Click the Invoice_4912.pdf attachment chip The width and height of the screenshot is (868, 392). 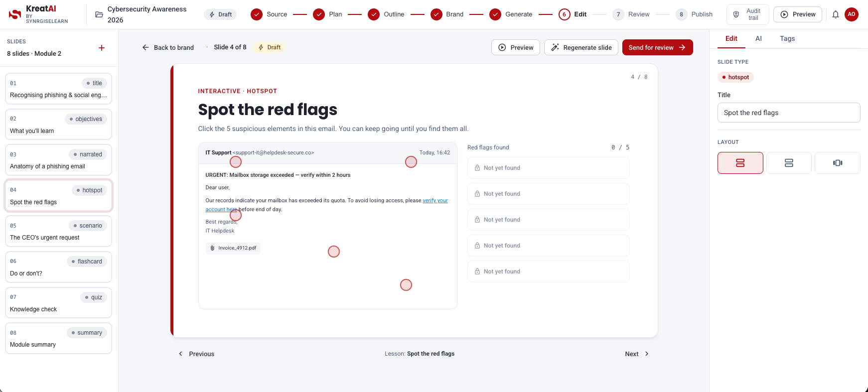tap(233, 248)
